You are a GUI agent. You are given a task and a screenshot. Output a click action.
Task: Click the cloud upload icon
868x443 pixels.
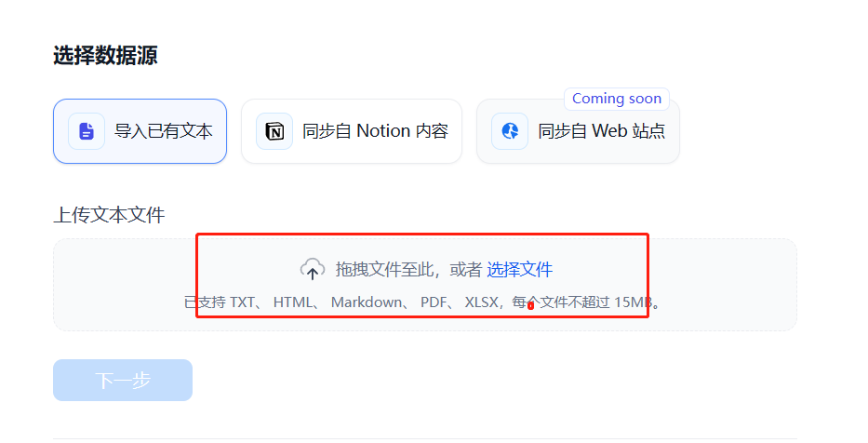(x=313, y=269)
